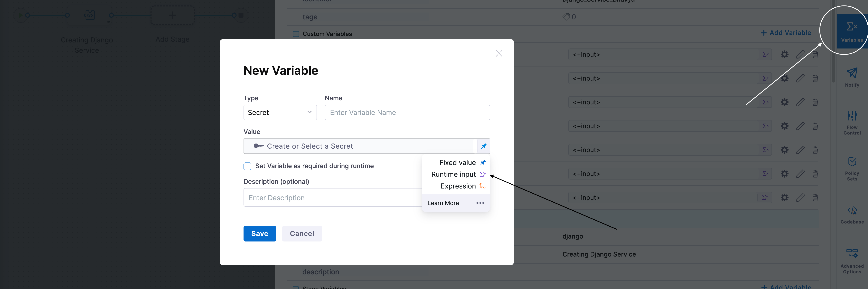Close the New Variable dialog
Viewport: 868px width, 289px height.
(x=499, y=54)
